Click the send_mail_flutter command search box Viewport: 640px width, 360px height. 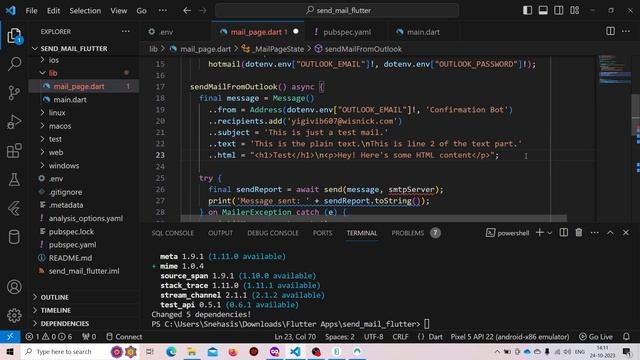pyautogui.click(x=337, y=10)
